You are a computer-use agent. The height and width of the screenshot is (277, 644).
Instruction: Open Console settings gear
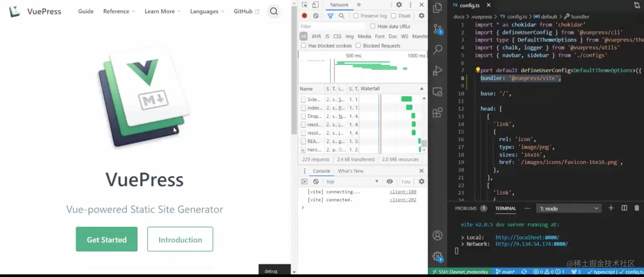coord(421,182)
